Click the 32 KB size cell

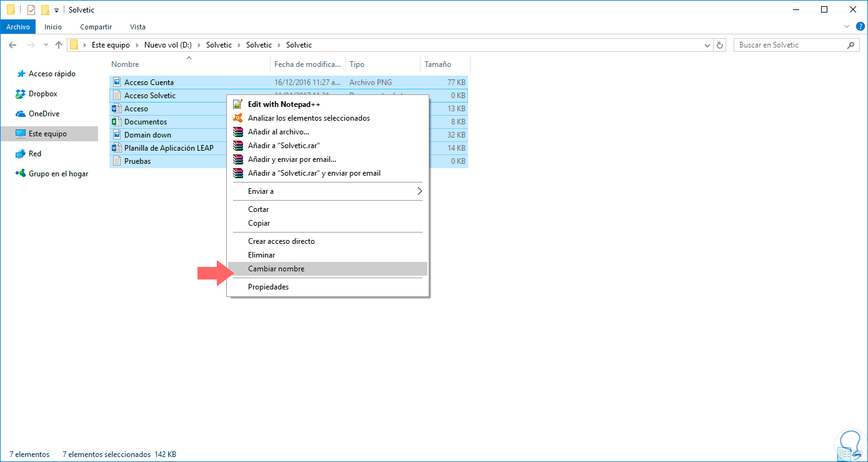tap(456, 135)
